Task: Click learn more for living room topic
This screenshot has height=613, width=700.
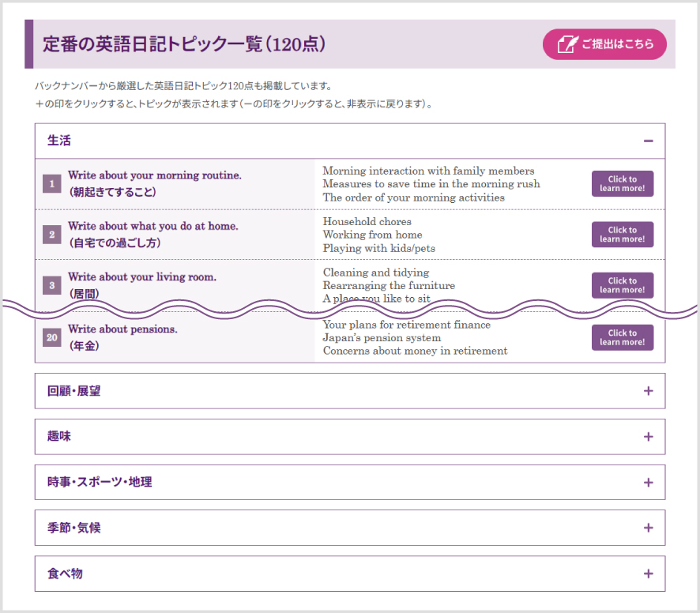Action: tap(622, 285)
